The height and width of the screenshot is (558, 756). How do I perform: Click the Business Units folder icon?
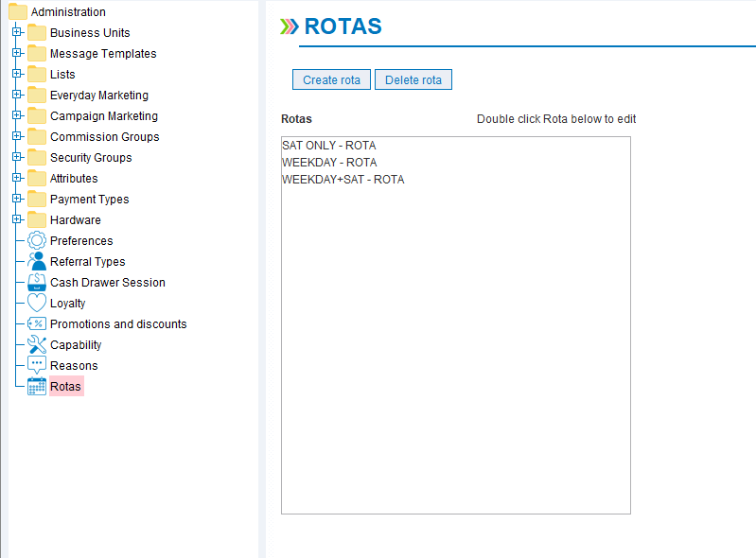[x=37, y=33]
